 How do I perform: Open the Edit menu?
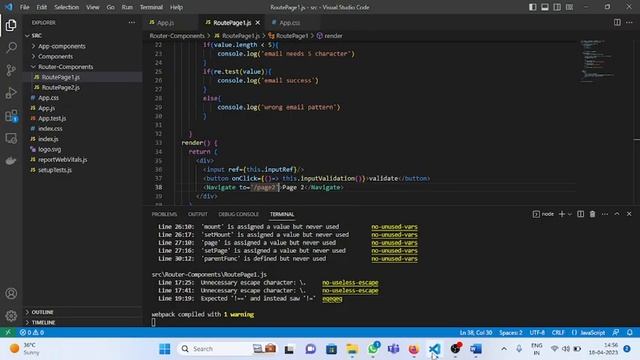pos(41,7)
